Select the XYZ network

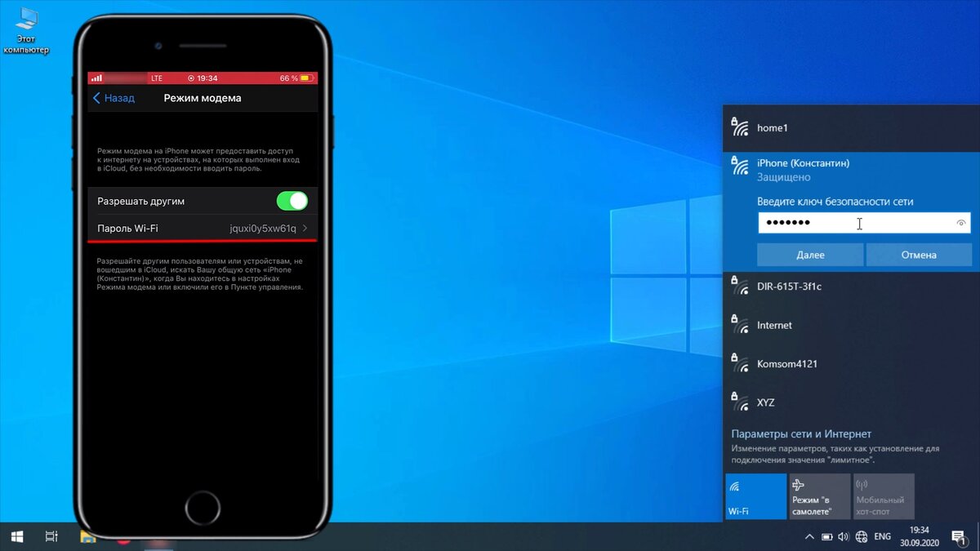[851, 402]
